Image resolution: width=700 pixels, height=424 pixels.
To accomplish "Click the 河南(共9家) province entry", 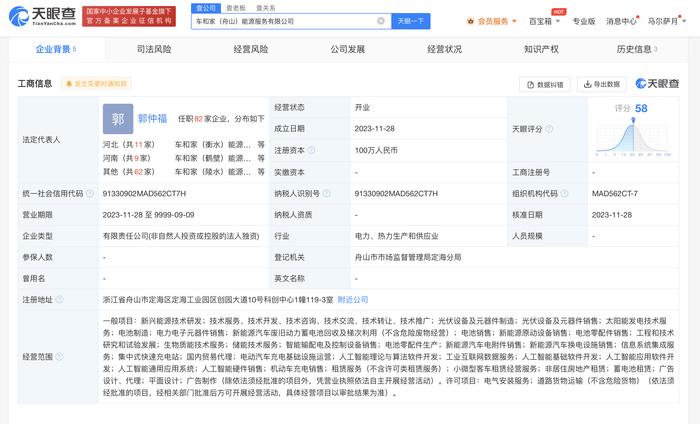I will point(127,158).
